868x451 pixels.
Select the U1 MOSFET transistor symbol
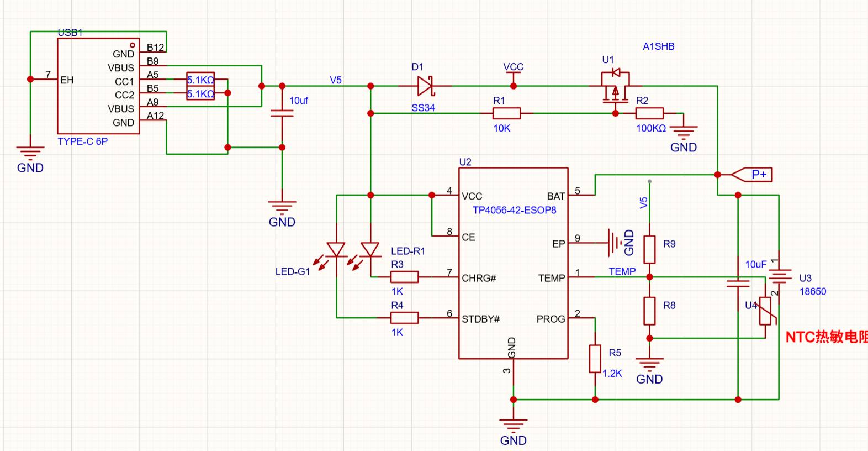click(615, 86)
